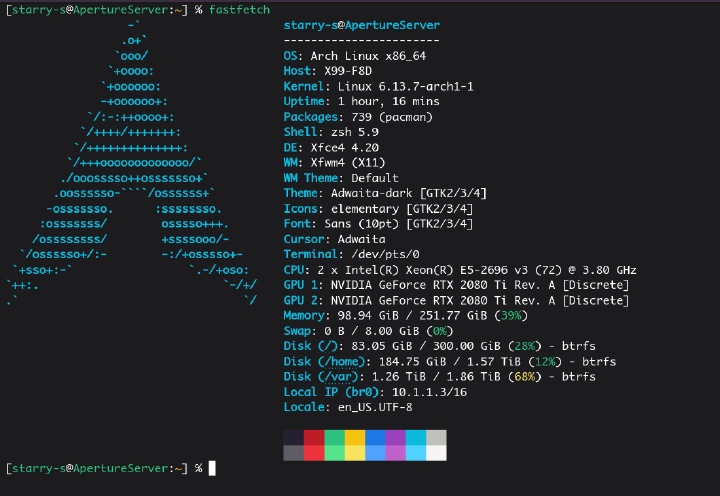Click the 'Cursor: Adwaita' line
The height and width of the screenshot is (496, 720).
334,239
